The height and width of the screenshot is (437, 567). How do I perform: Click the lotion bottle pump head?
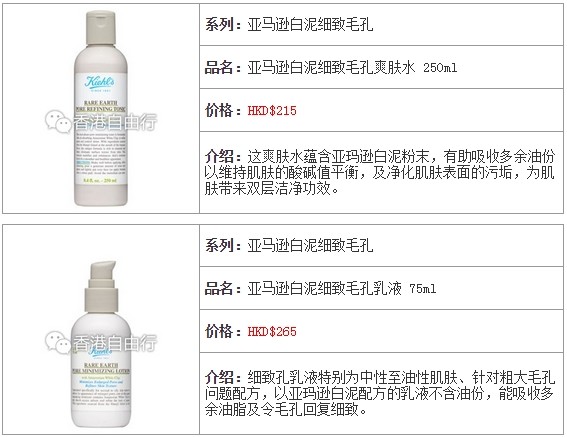coord(103,270)
